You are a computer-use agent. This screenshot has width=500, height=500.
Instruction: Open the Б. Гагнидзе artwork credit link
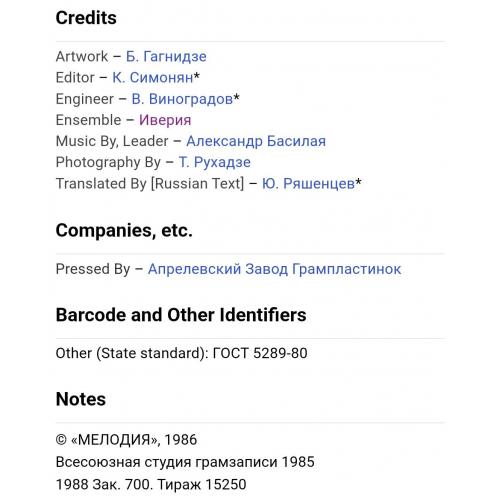tap(166, 56)
